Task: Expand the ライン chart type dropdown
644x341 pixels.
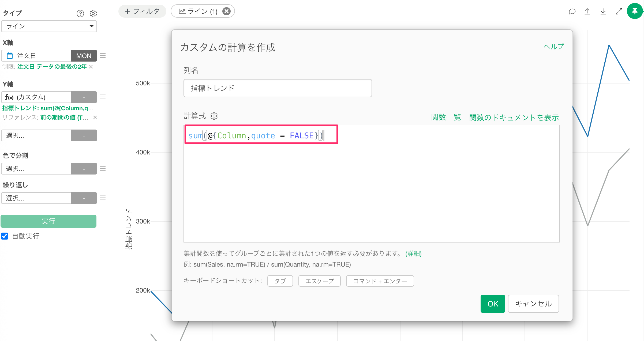Action: (x=49, y=26)
